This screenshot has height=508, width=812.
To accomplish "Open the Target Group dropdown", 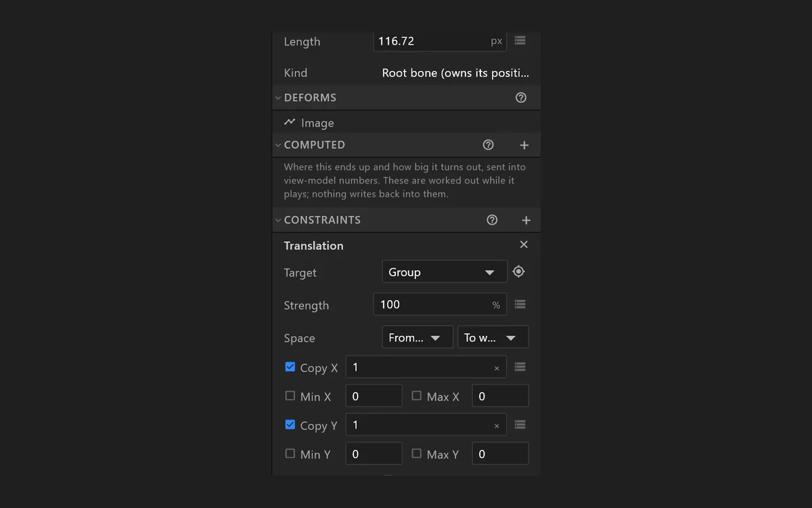I will click(445, 272).
